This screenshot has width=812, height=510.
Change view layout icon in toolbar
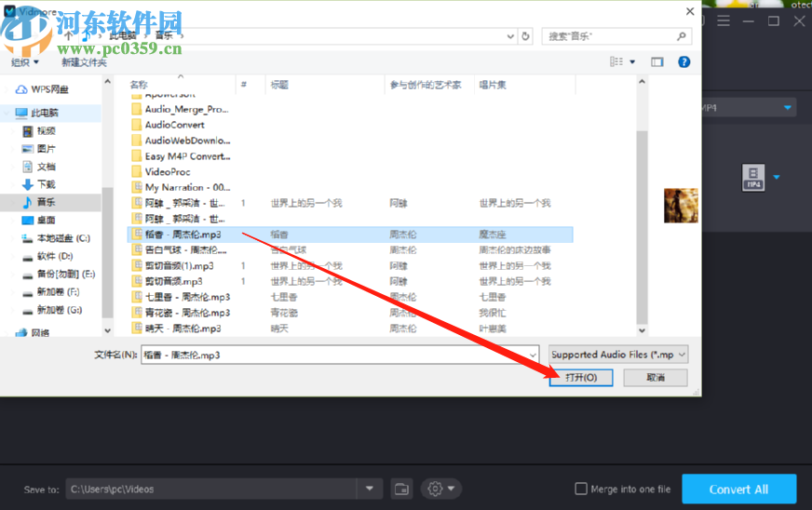[x=616, y=62]
